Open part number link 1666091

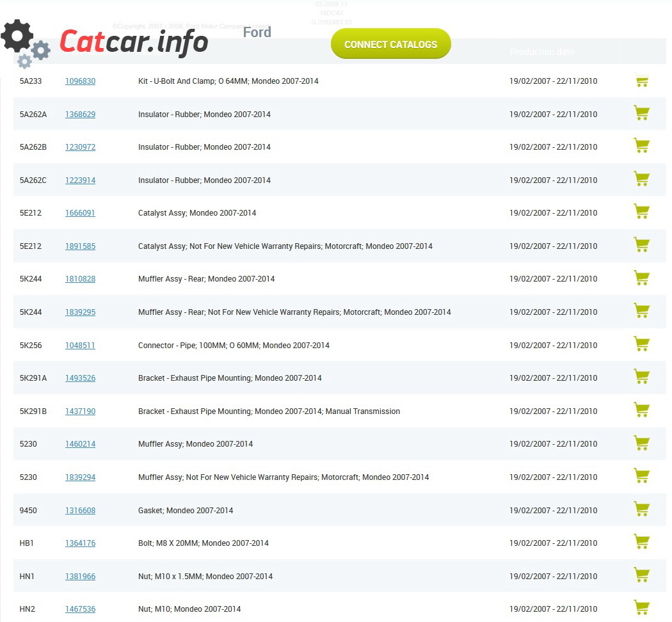click(80, 213)
